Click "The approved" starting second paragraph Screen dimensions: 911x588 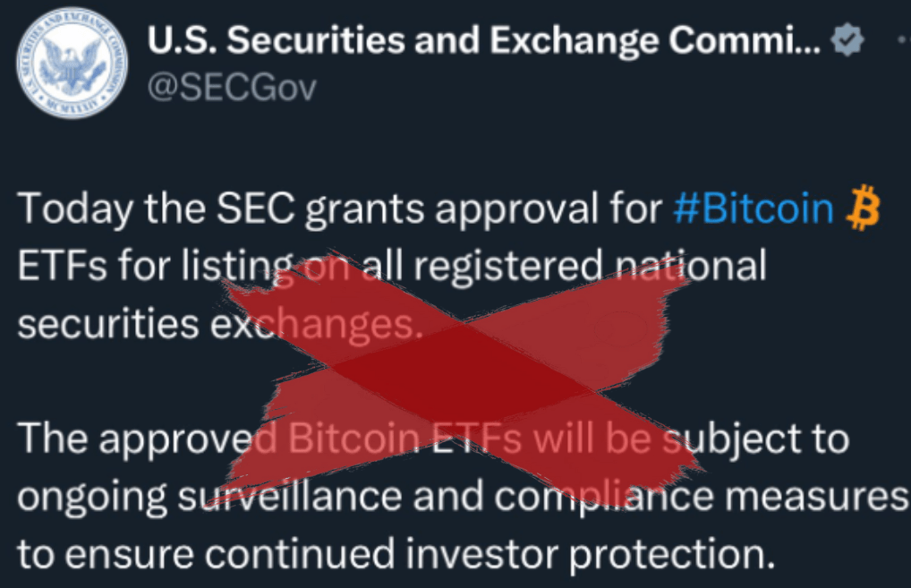(134, 439)
